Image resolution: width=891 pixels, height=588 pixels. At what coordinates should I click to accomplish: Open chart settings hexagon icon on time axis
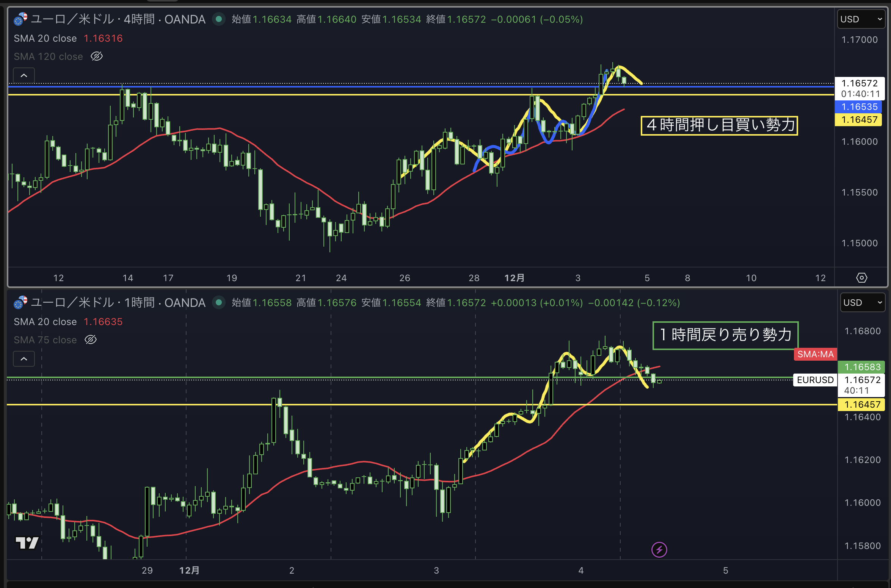click(x=861, y=278)
